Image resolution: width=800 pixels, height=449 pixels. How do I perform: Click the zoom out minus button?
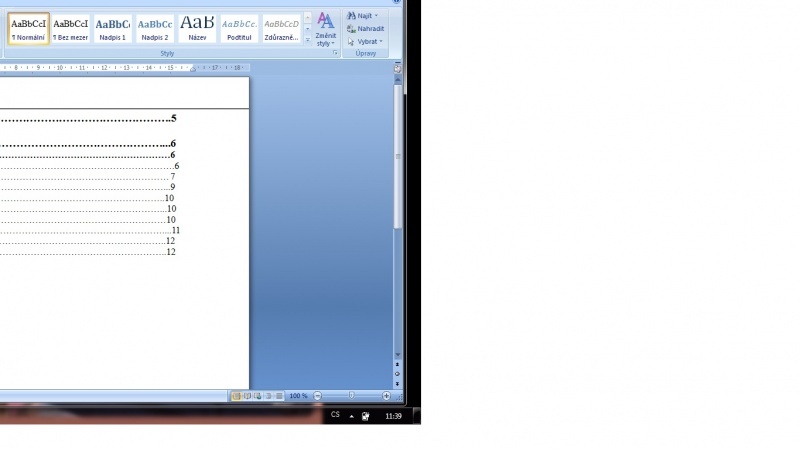318,396
